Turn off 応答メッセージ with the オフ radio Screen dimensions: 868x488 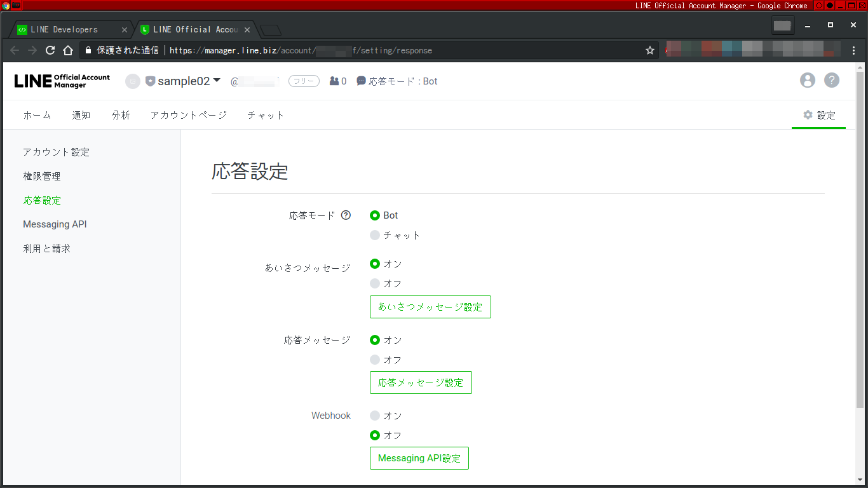pyautogui.click(x=375, y=359)
